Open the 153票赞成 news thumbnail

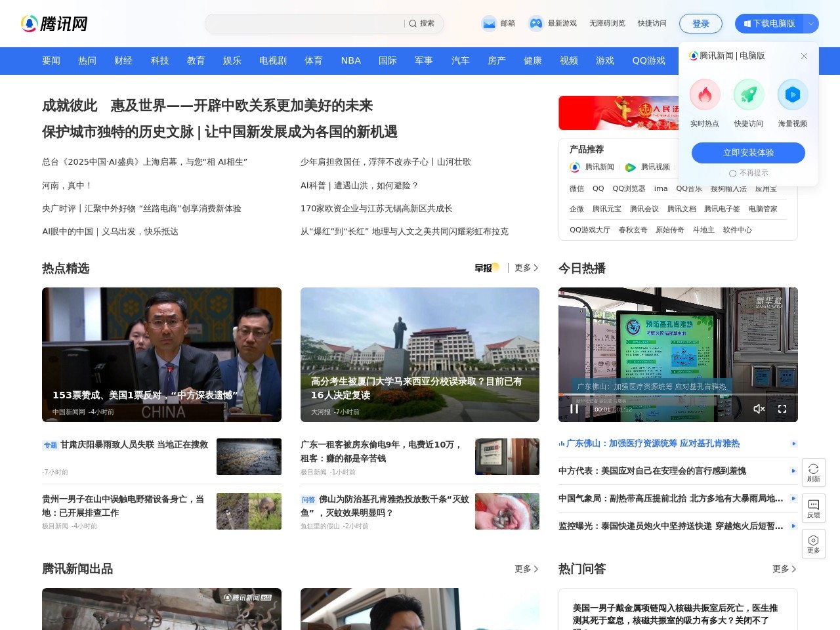click(161, 354)
